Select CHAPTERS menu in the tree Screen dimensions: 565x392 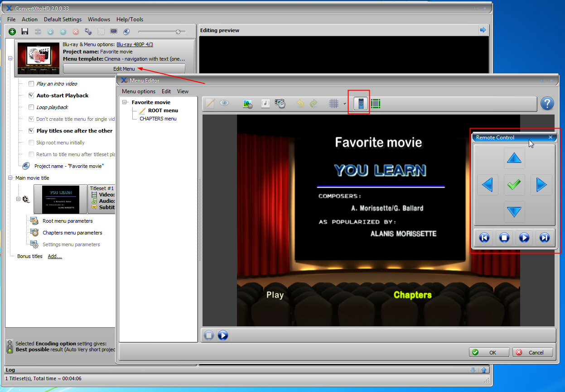pyautogui.click(x=158, y=119)
